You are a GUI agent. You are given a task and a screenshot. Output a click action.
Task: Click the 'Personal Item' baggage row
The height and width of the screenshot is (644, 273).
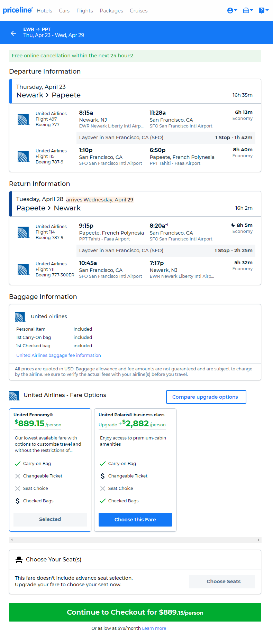coord(54,329)
